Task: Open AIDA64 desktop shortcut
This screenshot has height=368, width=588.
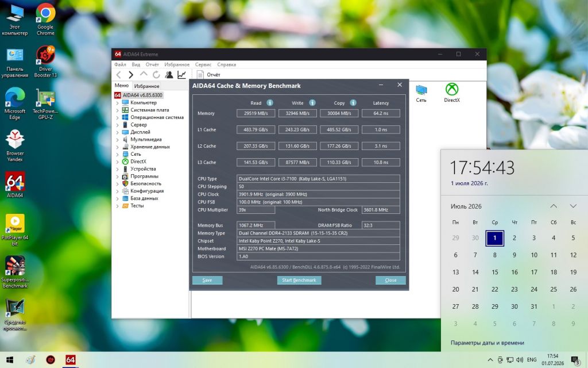Action: 14,185
